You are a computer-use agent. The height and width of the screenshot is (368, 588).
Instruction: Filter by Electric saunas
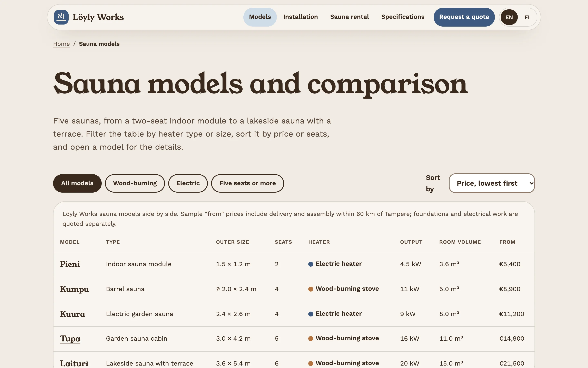pos(188,183)
